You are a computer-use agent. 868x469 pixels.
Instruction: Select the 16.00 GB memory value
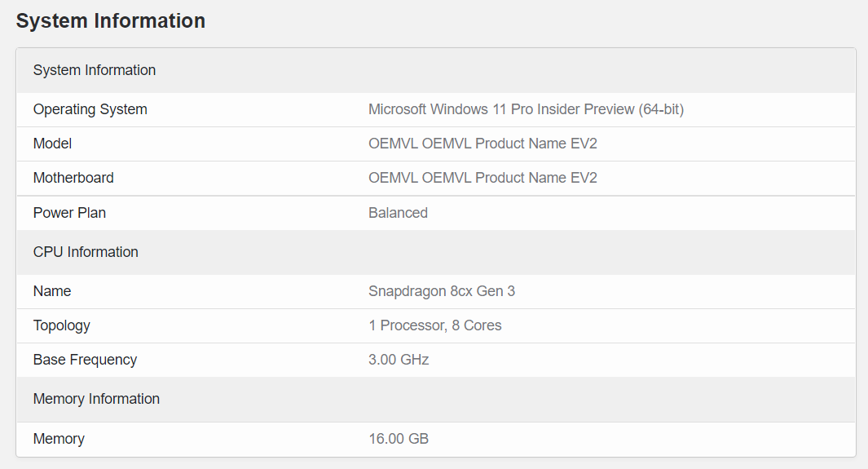[399, 439]
